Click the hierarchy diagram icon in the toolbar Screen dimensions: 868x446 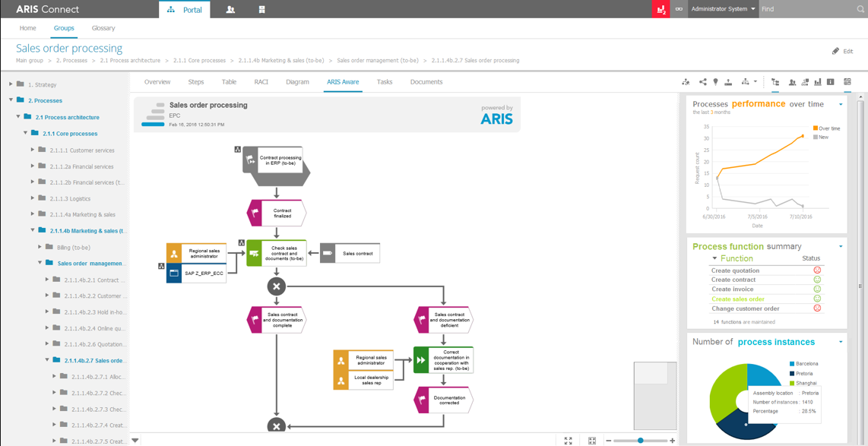click(x=745, y=82)
